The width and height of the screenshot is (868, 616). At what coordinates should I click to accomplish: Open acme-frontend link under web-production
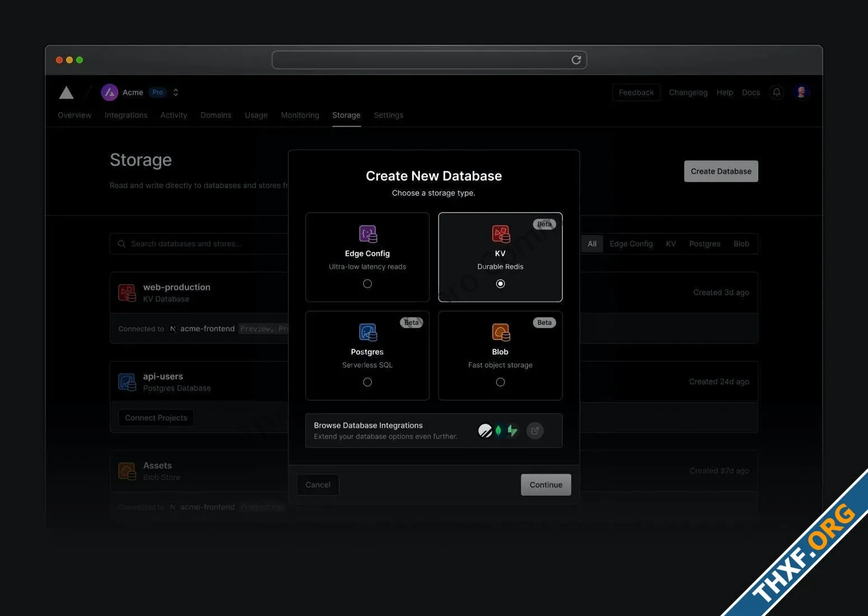pos(207,329)
